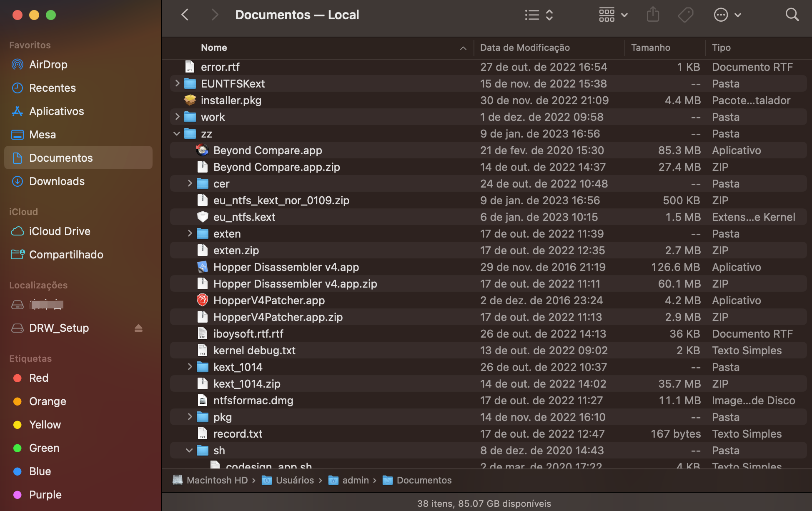812x511 pixels.
Task: Select the Hopper Disassembler v4.app icon
Action: 202,267
